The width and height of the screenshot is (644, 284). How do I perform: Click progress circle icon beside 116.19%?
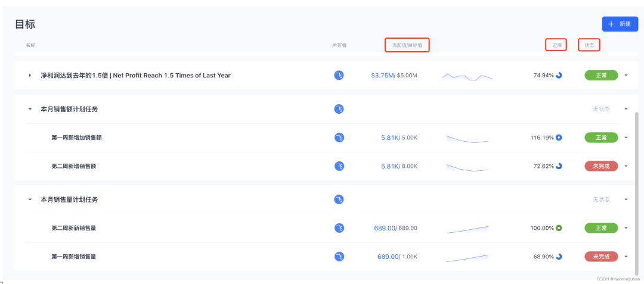559,138
